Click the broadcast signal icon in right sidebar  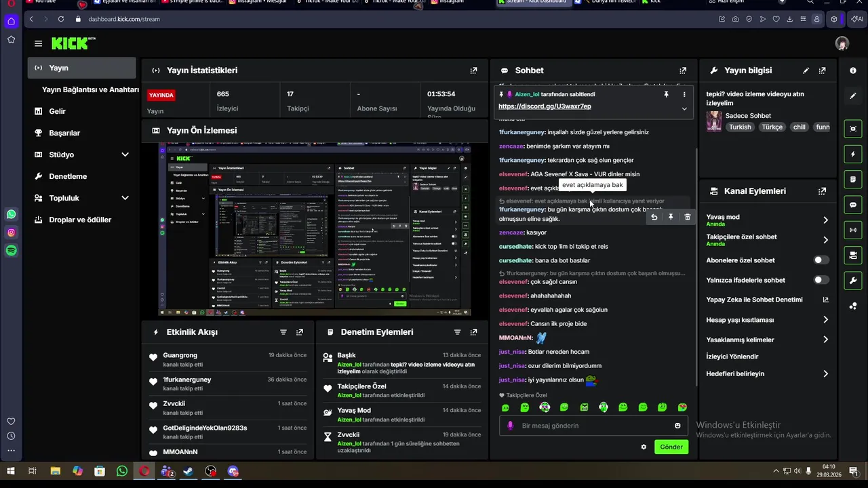click(x=853, y=230)
